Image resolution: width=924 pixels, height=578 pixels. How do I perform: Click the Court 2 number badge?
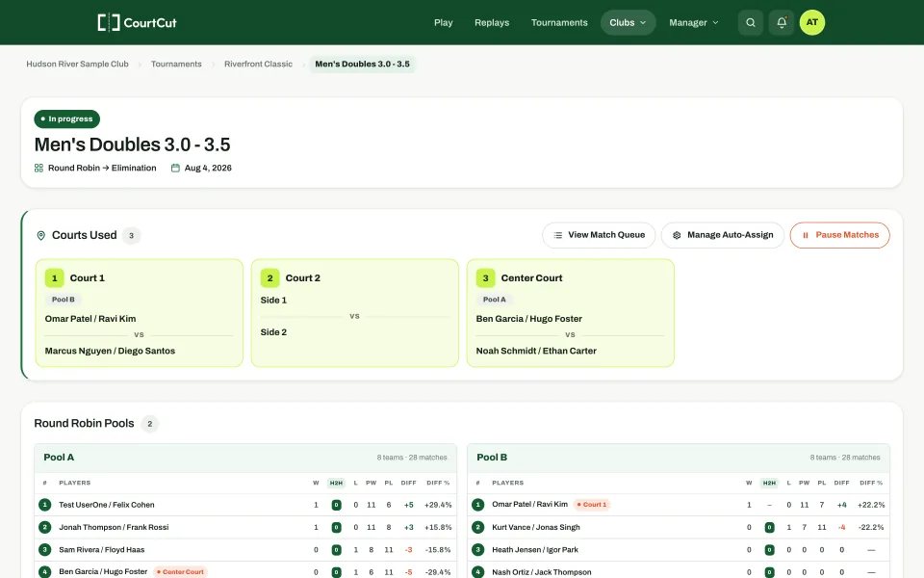click(x=269, y=277)
